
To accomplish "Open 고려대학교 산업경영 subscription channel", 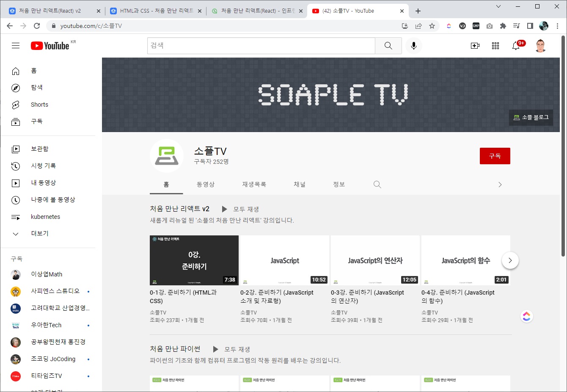I will [48, 308].
